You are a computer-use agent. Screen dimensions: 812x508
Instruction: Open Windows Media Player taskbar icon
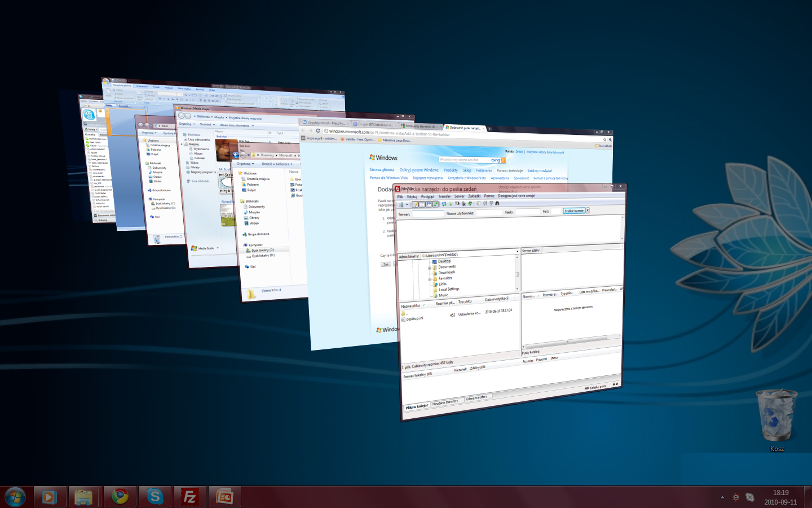tap(50, 497)
